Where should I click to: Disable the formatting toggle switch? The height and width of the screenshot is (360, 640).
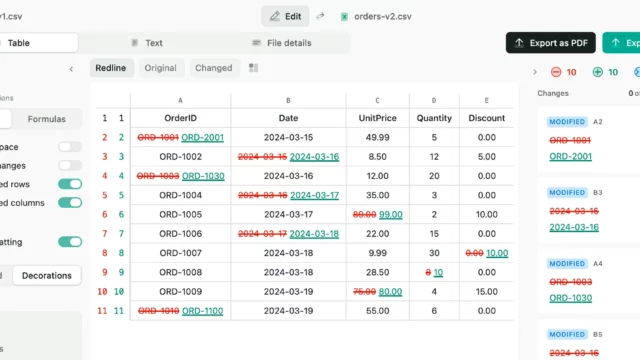[70, 242]
